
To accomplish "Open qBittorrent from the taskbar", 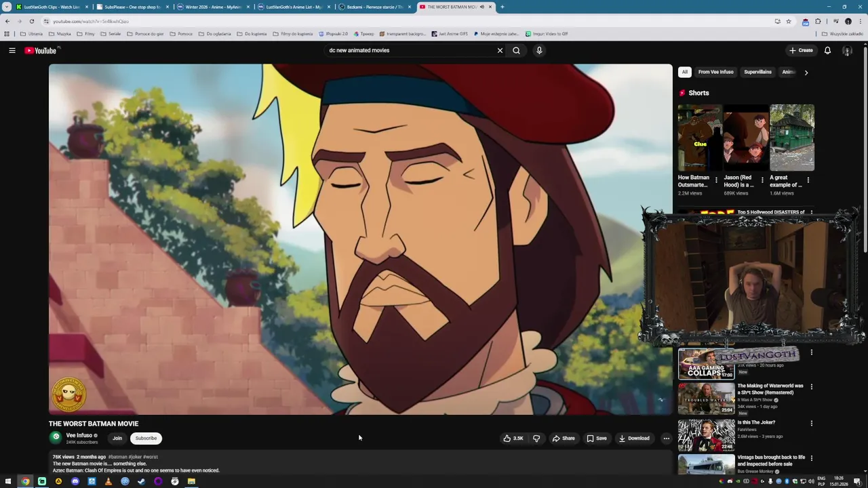I will (x=125, y=481).
